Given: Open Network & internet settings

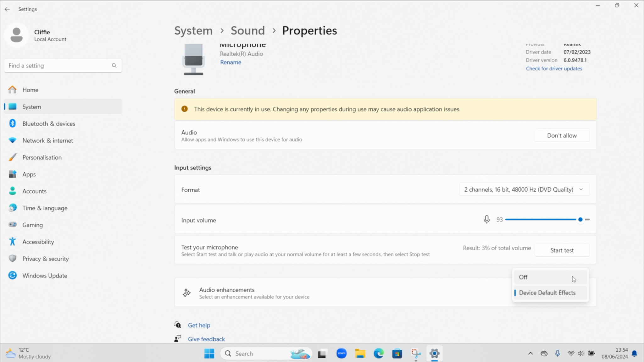Looking at the screenshot, I should pyautogui.click(x=47, y=140).
